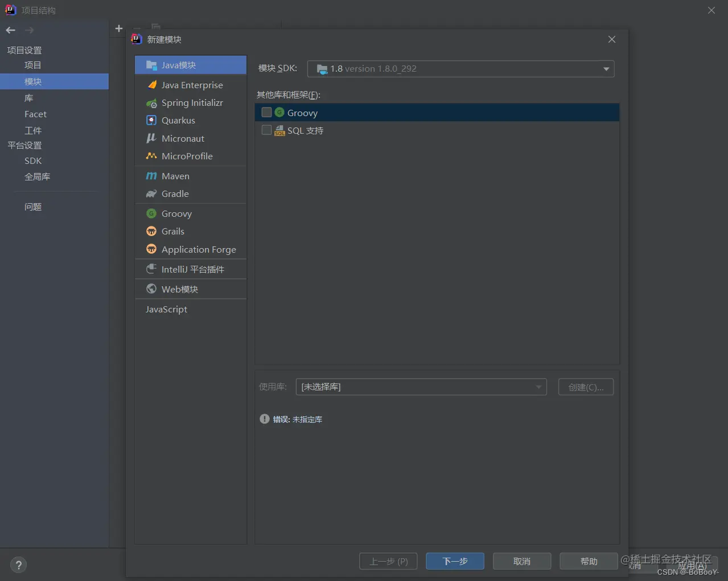Click the Groovy icon in module type list
The height and width of the screenshot is (581, 728).
click(x=151, y=213)
